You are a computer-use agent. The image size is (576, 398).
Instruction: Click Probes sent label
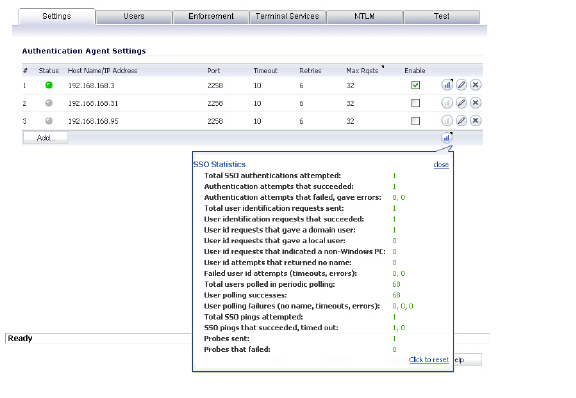click(x=227, y=338)
